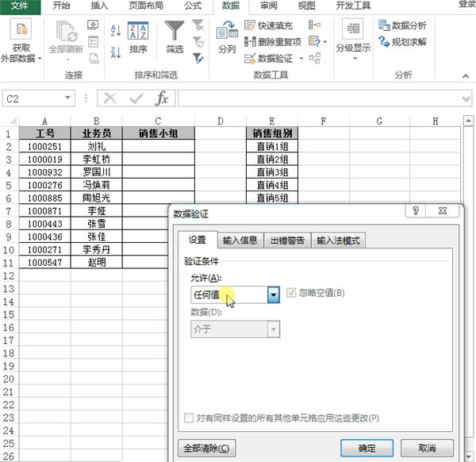Screen dimensions: 476x462
Task: Select column C header
Action: point(158,121)
